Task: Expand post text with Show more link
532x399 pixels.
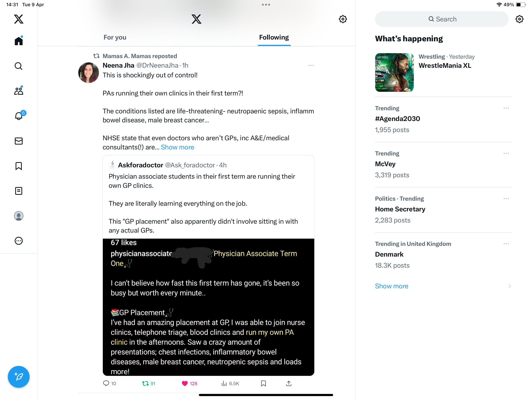Action: tap(177, 147)
